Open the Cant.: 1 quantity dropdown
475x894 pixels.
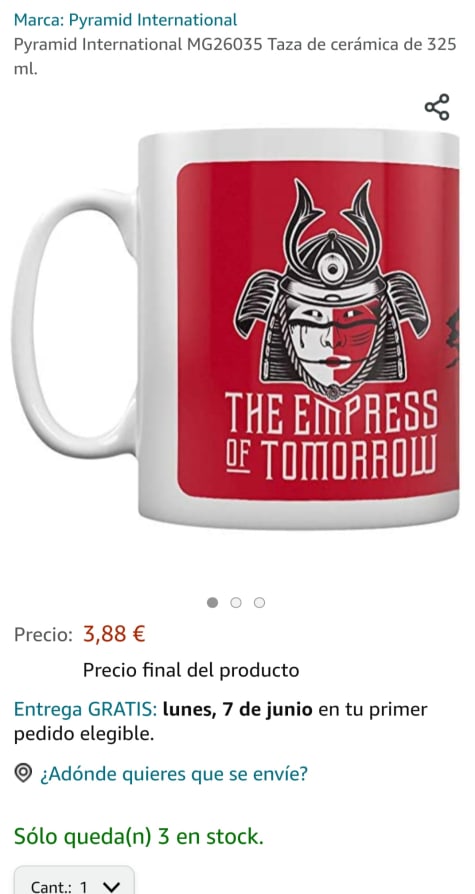point(74,880)
